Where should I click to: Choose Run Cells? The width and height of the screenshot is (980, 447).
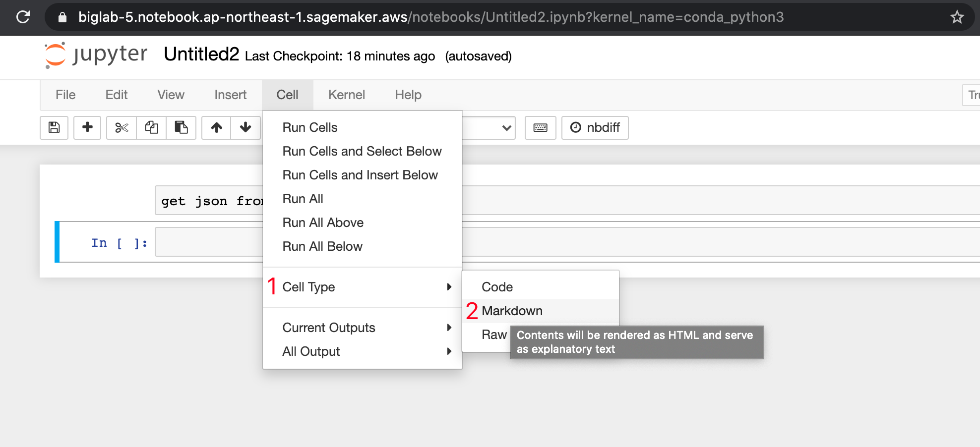coord(363,127)
